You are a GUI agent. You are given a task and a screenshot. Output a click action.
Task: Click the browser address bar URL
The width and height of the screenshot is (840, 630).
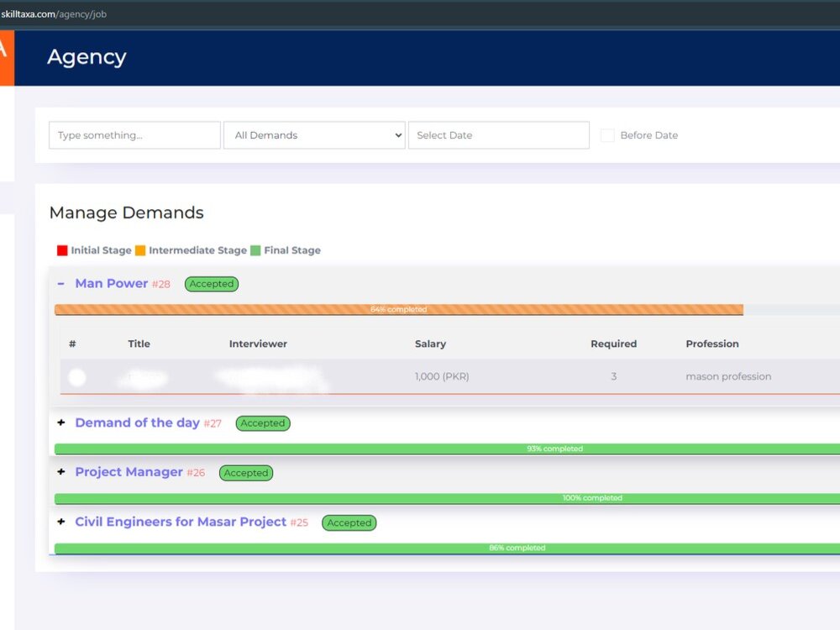(54, 14)
